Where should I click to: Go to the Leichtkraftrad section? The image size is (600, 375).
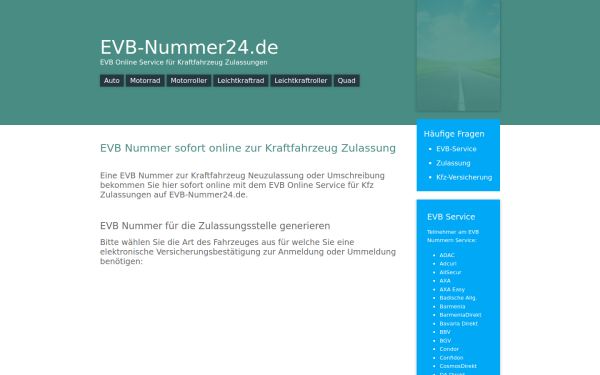tap(241, 81)
